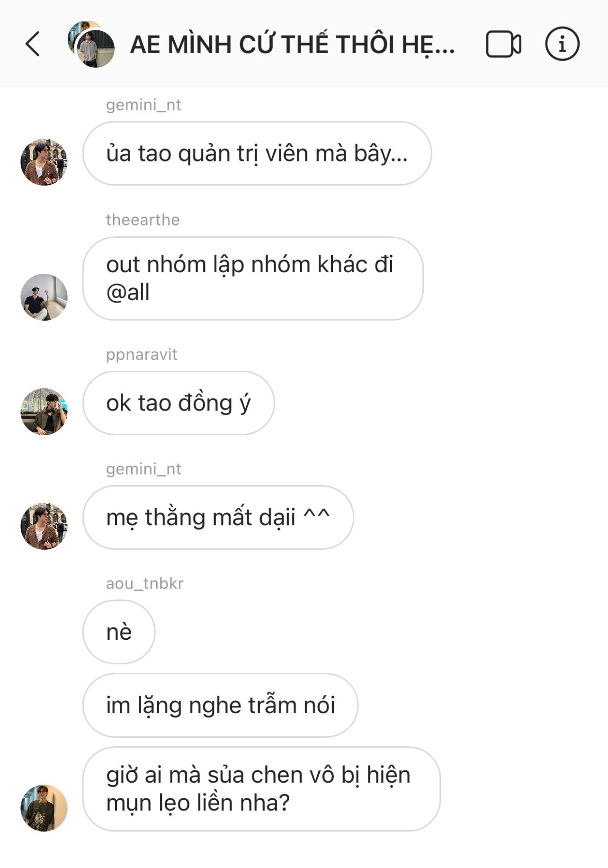
Task: Open ppnaravit's profile picture
Action: 44,412
